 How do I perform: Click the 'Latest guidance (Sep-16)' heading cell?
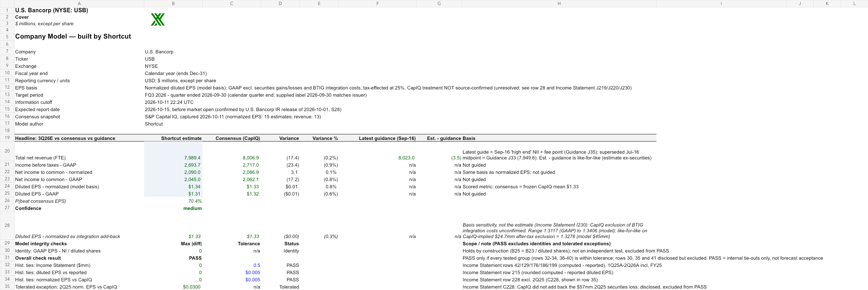pos(387,138)
